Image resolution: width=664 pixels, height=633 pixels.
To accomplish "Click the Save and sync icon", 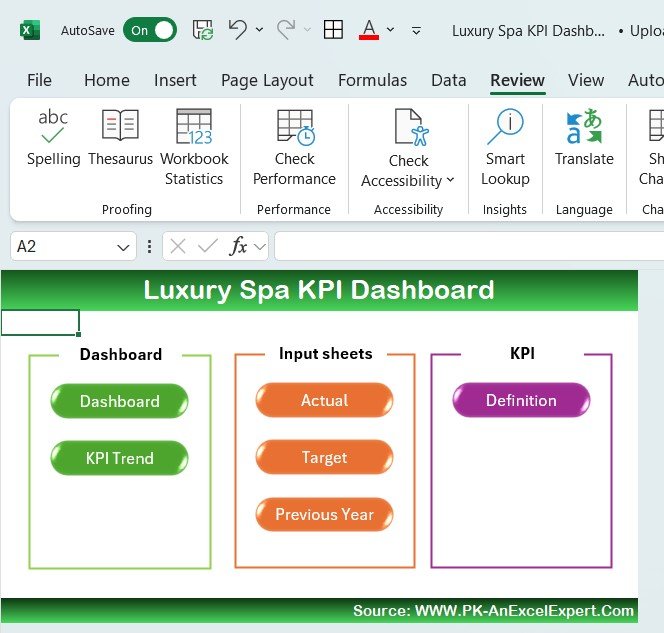I will [203, 30].
